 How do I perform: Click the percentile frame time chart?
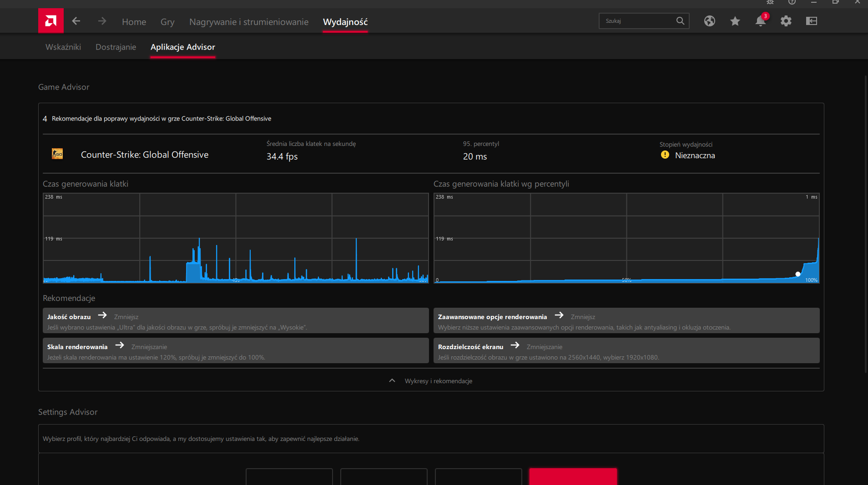click(x=626, y=238)
